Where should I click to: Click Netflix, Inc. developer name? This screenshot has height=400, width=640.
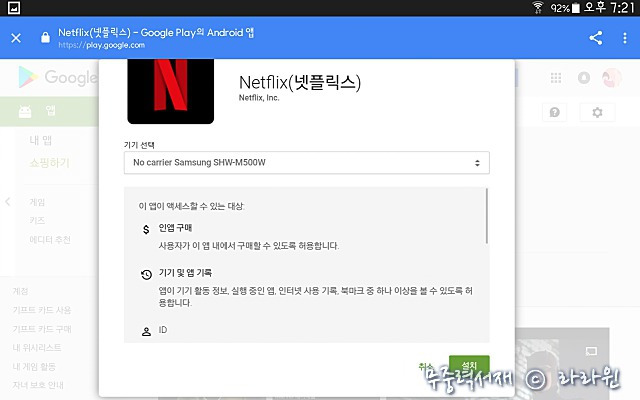pyautogui.click(x=259, y=98)
